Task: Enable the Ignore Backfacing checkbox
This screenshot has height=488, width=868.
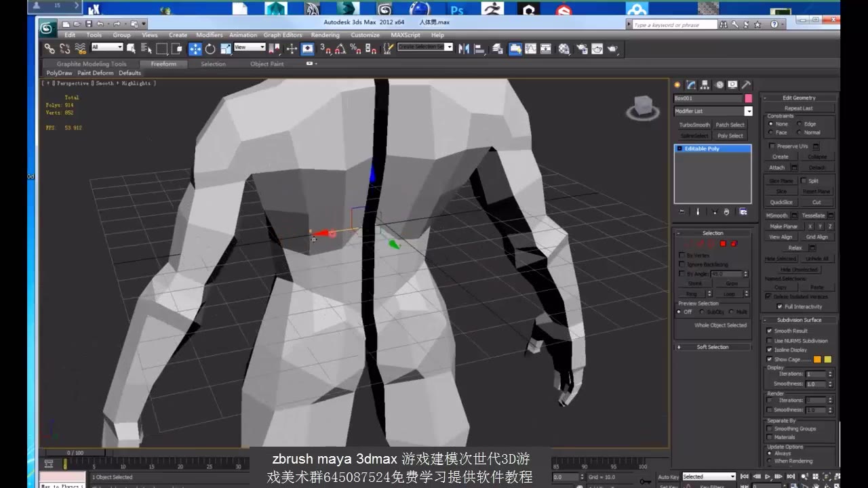Action: tap(682, 264)
